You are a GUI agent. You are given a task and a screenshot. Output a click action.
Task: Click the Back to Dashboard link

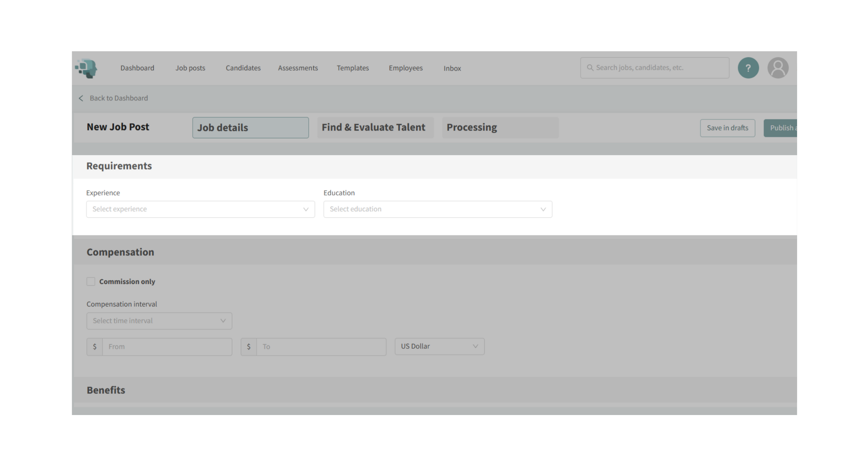pos(119,98)
